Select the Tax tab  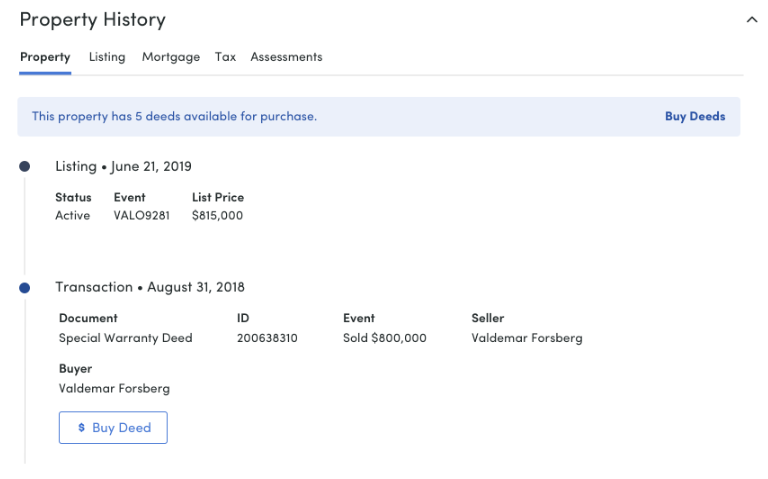pos(225,57)
